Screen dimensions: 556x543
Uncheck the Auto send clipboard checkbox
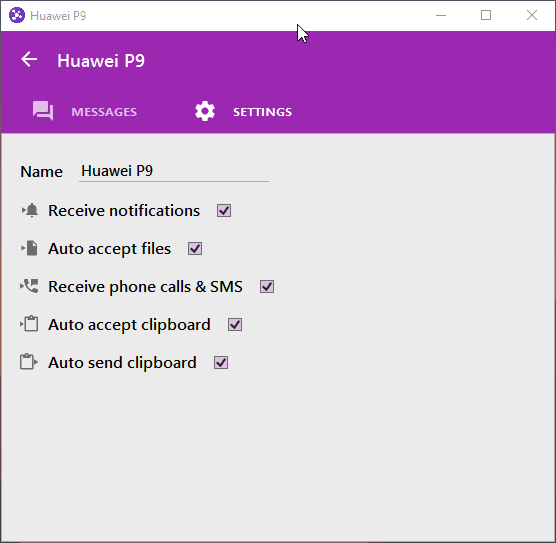click(x=221, y=362)
